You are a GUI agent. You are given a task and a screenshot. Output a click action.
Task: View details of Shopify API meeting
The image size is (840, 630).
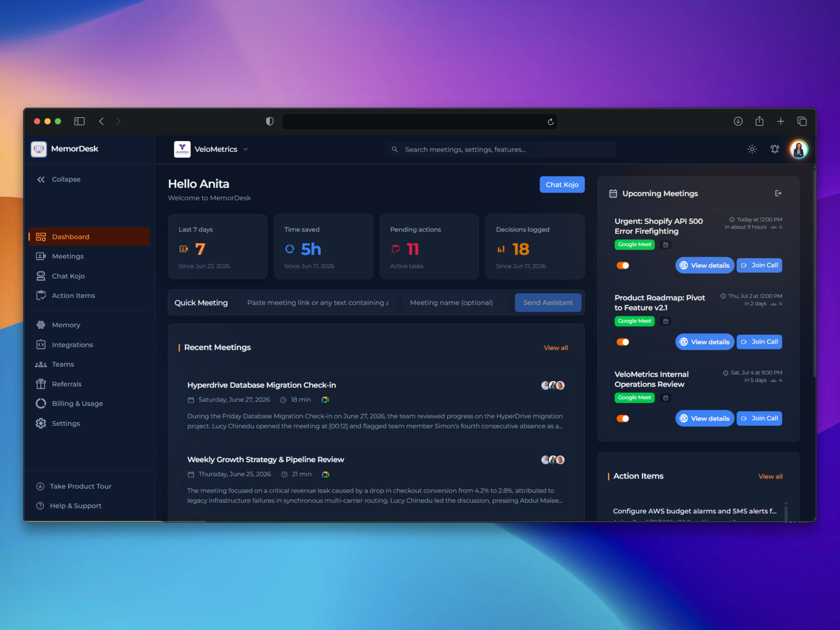coord(704,265)
